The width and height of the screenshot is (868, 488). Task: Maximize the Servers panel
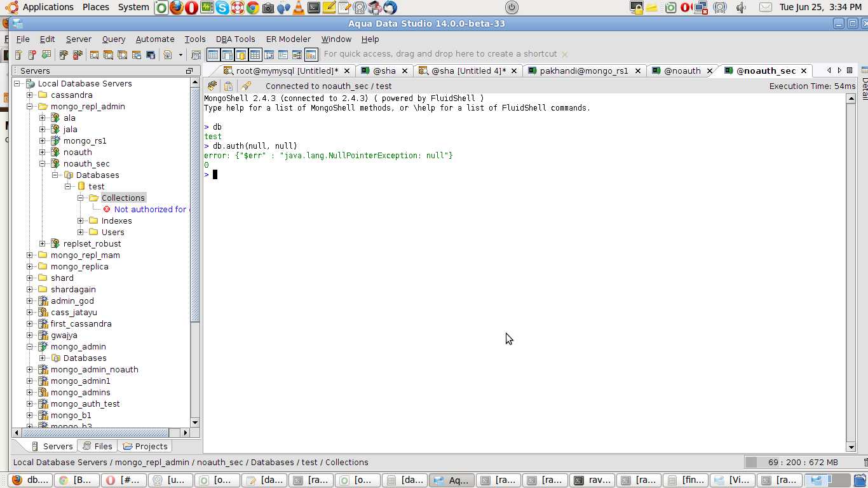click(189, 71)
